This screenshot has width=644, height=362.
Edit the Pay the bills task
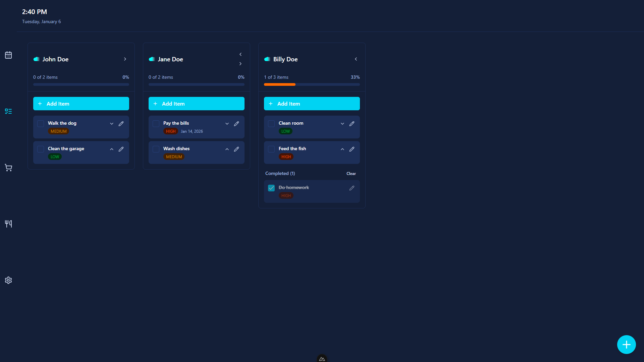pos(236,124)
